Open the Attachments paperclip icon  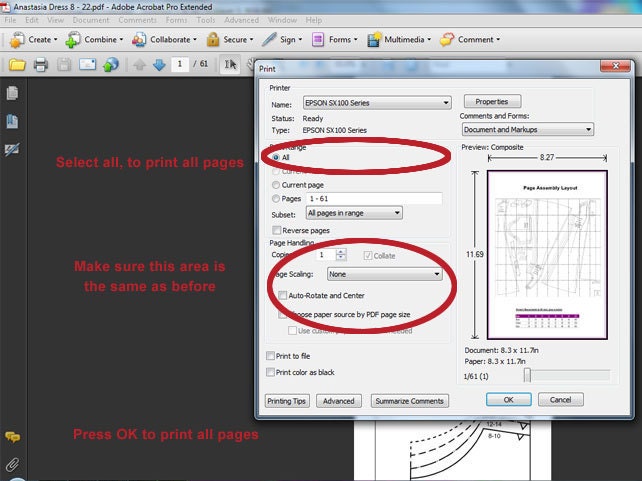pyautogui.click(x=12, y=464)
